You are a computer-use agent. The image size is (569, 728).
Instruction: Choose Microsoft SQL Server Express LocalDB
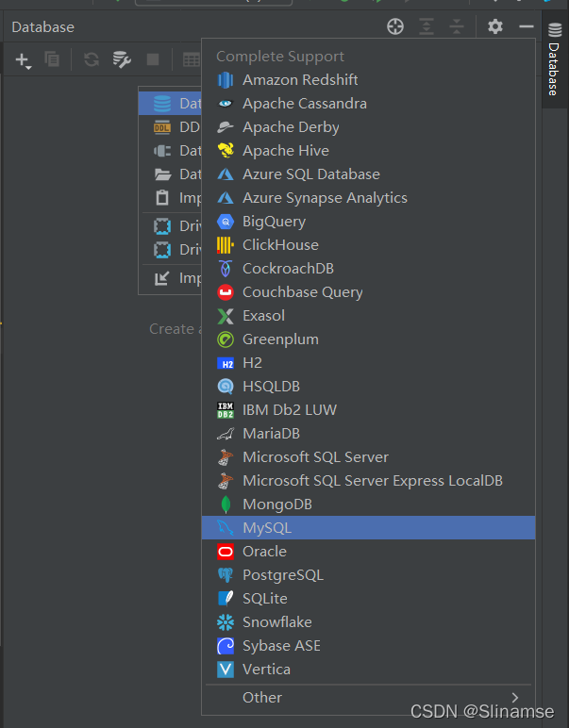pyautogui.click(x=368, y=481)
